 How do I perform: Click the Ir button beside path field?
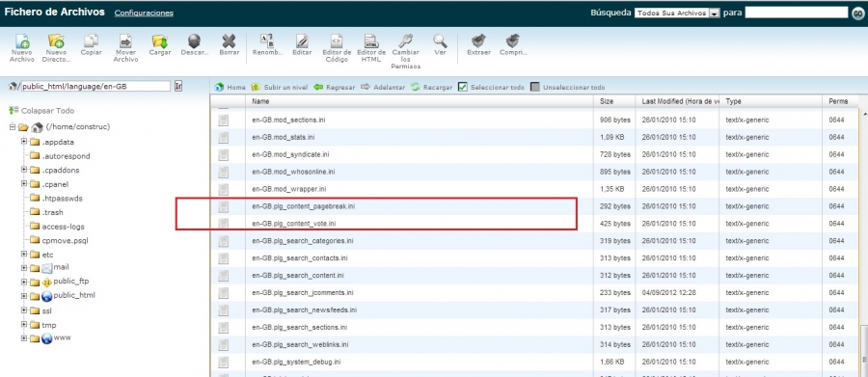pos(178,87)
